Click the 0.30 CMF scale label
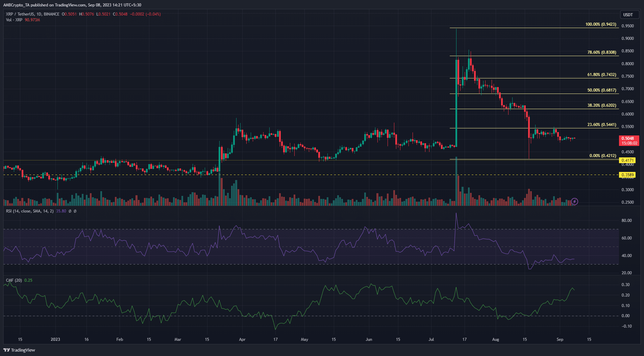644x356 pixels. [626, 285]
